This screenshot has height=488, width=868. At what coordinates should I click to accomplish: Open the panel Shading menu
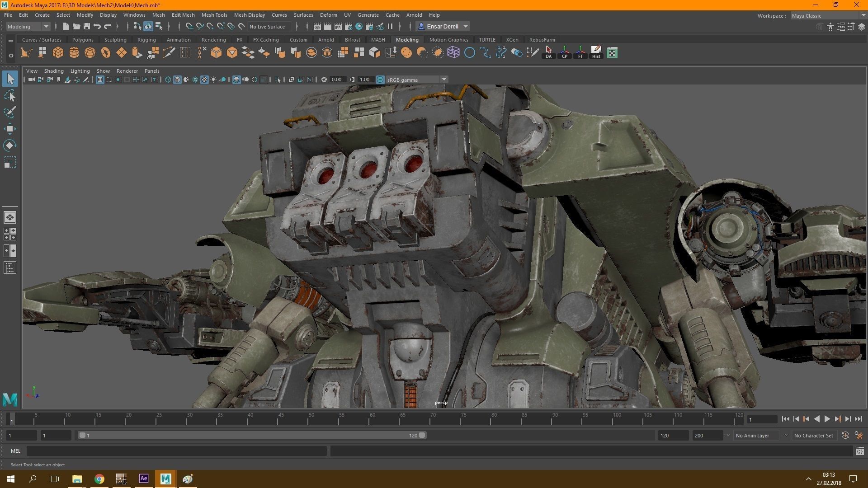pos(54,71)
